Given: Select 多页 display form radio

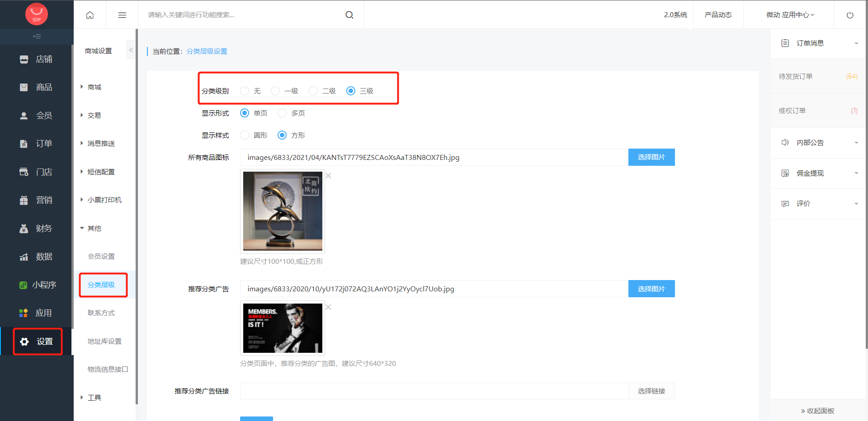Looking at the screenshot, I should click(282, 113).
